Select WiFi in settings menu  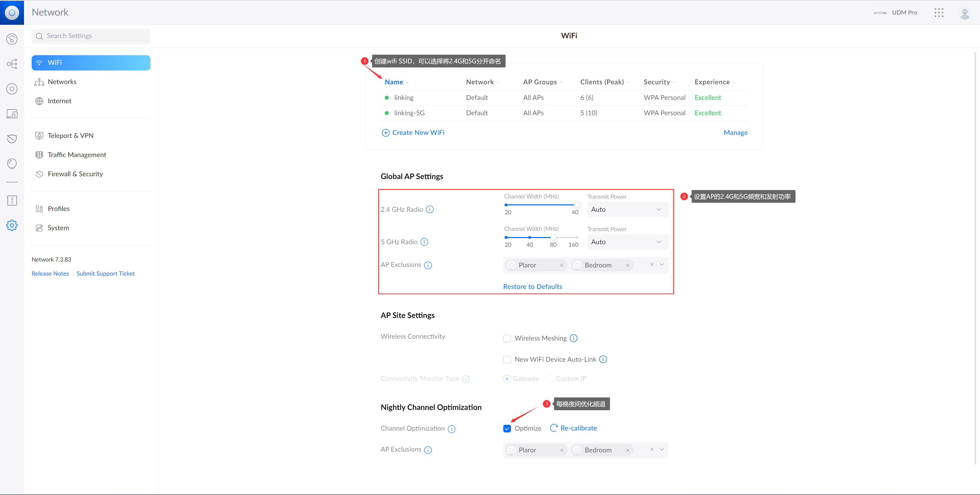[x=91, y=62]
